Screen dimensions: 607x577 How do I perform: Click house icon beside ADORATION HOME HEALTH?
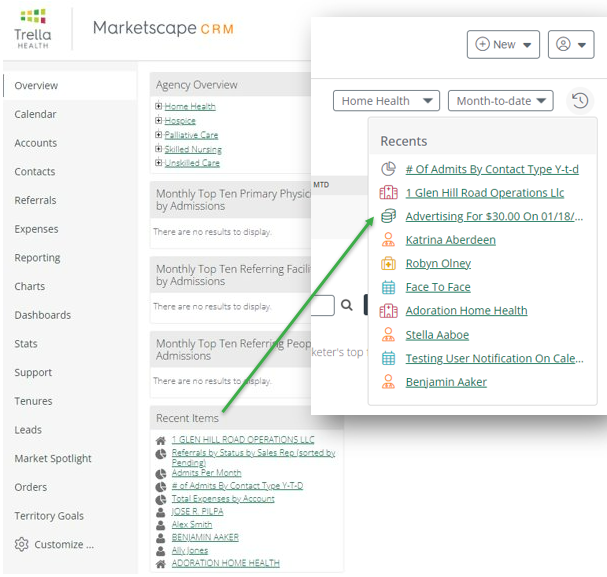coord(161,564)
